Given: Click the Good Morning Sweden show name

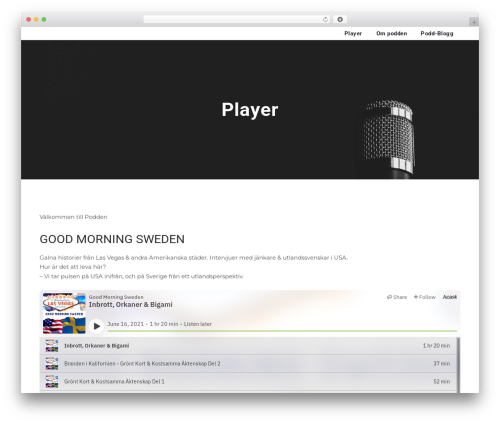Looking at the screenshot, I should (116, 297).
